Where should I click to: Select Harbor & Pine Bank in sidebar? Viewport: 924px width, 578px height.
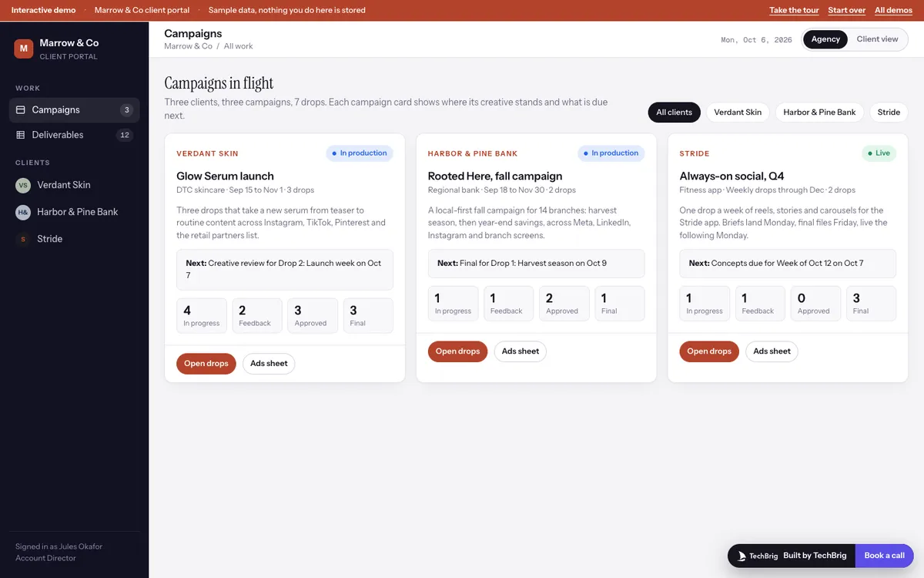tap(74, 213)
